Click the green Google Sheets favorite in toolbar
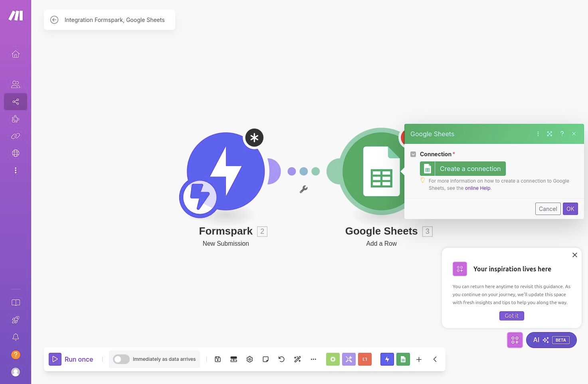 (x=403, y=359)
